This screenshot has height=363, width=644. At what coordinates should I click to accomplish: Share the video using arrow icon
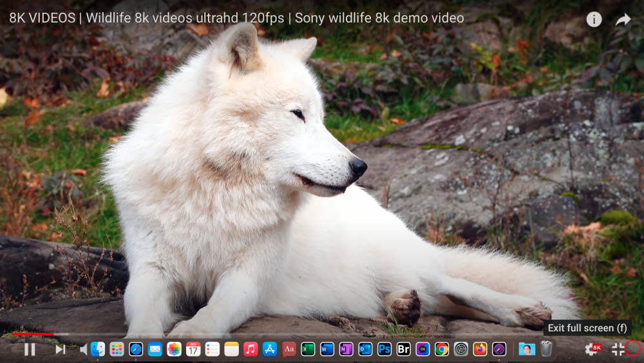[623, 19]
